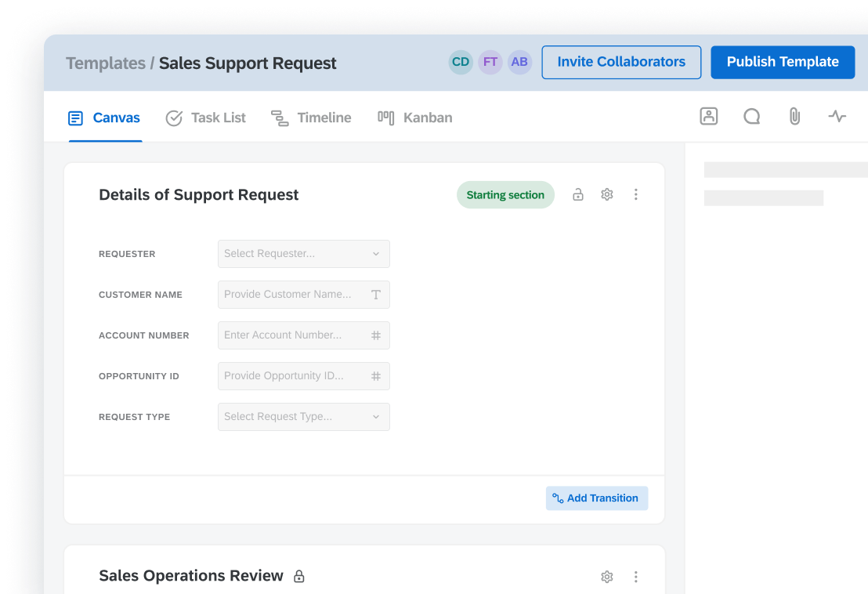Switch to the Kanban tab
The image size is (868, 594).
pos(415,118)
